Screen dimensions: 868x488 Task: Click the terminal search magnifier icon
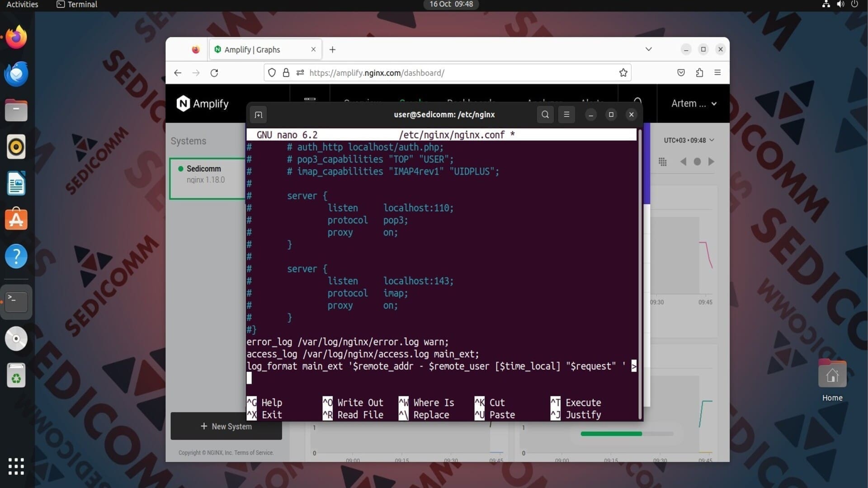(545, 115)
